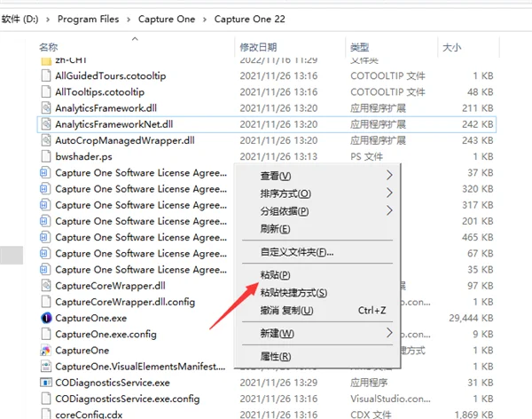Sort by 大小 column header
The height and width of the screenshot is (419, 532).
pyautogui.click(x=452, y=47)
